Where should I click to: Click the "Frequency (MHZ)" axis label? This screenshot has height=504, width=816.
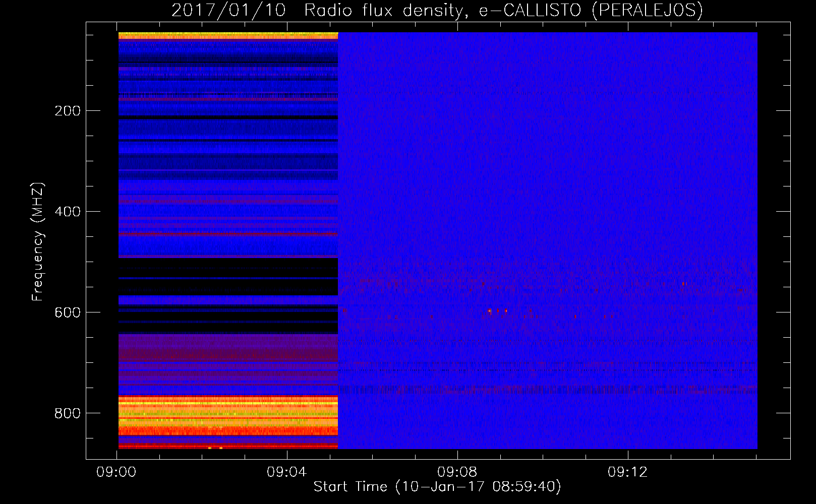click(37, 241)
